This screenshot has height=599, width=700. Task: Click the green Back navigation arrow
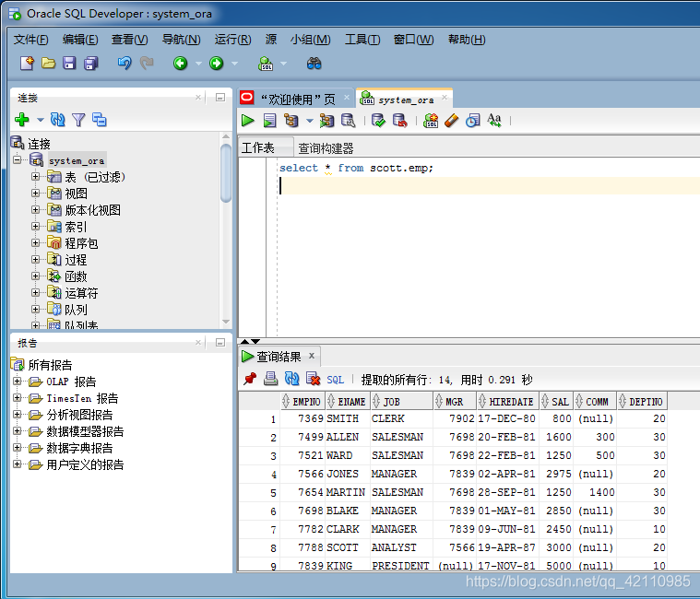click(181, 64)
